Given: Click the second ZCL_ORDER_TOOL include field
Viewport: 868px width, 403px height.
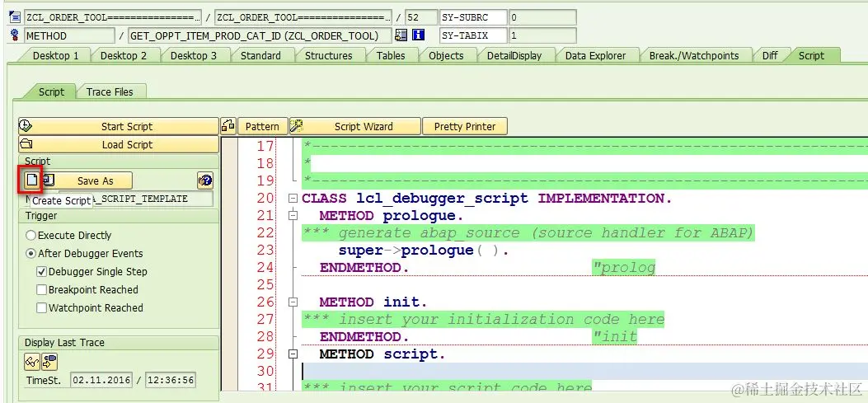Looking at the screenshot, I should (x=303, y=17).
